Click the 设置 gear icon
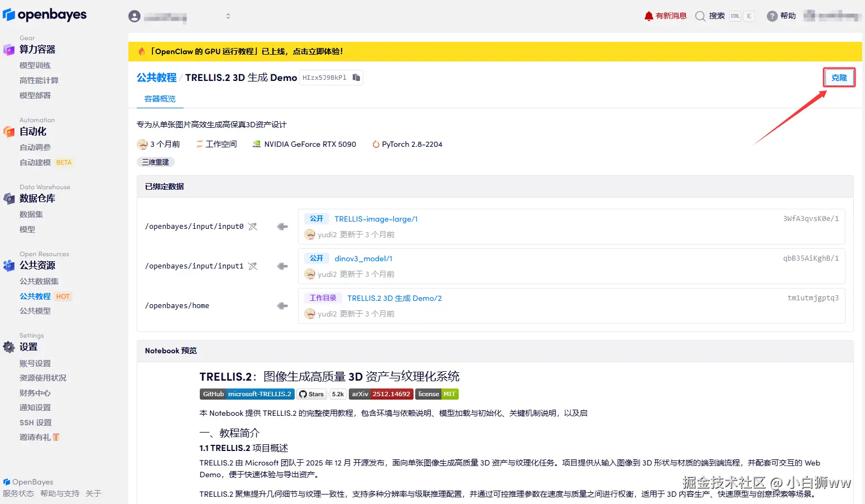This screenshot has width=865, height=504. tap(9, 347)
